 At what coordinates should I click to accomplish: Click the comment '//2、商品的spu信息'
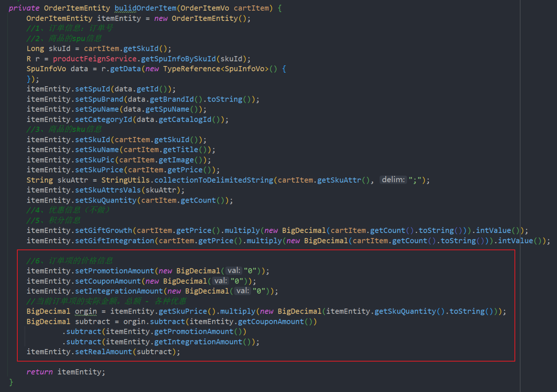click(x=64, y=38)
